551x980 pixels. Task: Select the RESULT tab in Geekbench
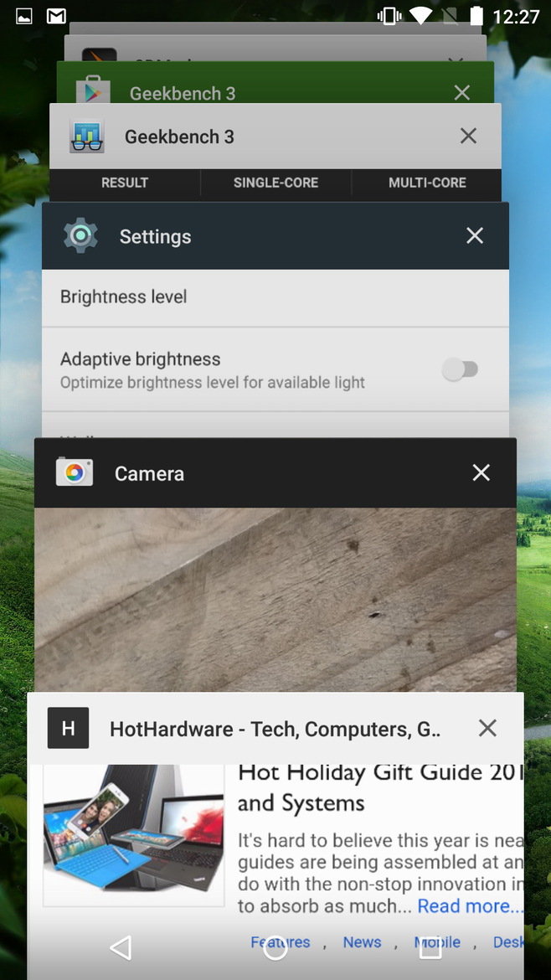(x=125, y=183)
